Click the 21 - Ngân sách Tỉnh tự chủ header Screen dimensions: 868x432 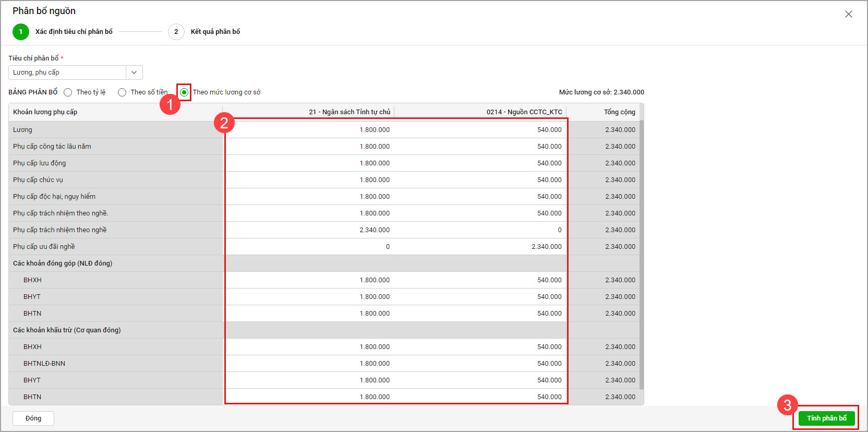[x=349, y=112]
